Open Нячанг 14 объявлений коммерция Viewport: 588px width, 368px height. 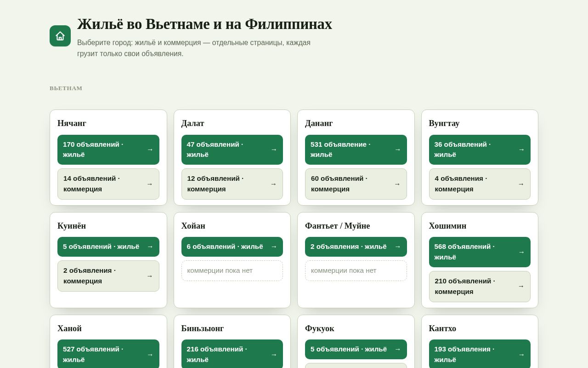[x=108, y=184]
